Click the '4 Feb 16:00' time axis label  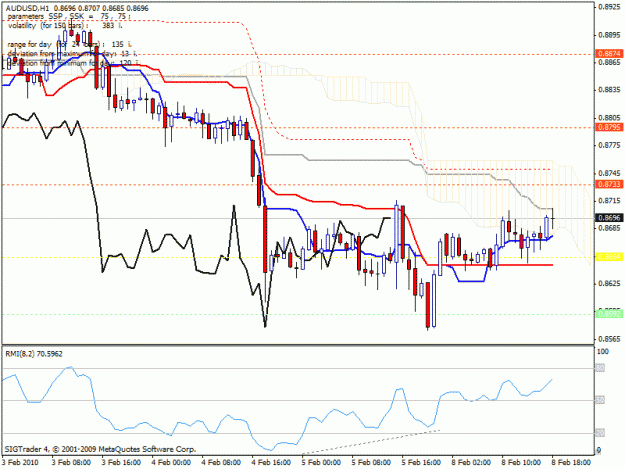pyautogui.click(x=271, y=462)
